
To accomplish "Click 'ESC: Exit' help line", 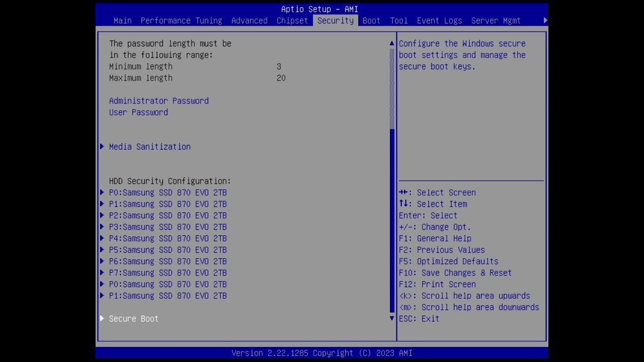I will coord(419,319).
